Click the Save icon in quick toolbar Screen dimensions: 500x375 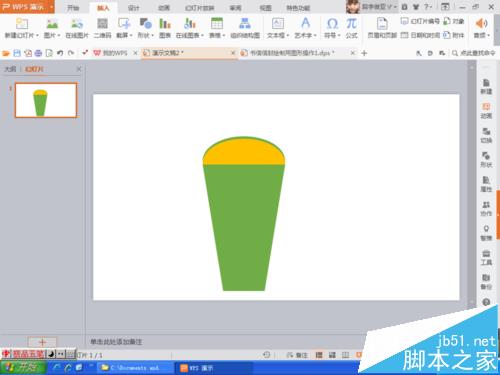tap(17, 53)
